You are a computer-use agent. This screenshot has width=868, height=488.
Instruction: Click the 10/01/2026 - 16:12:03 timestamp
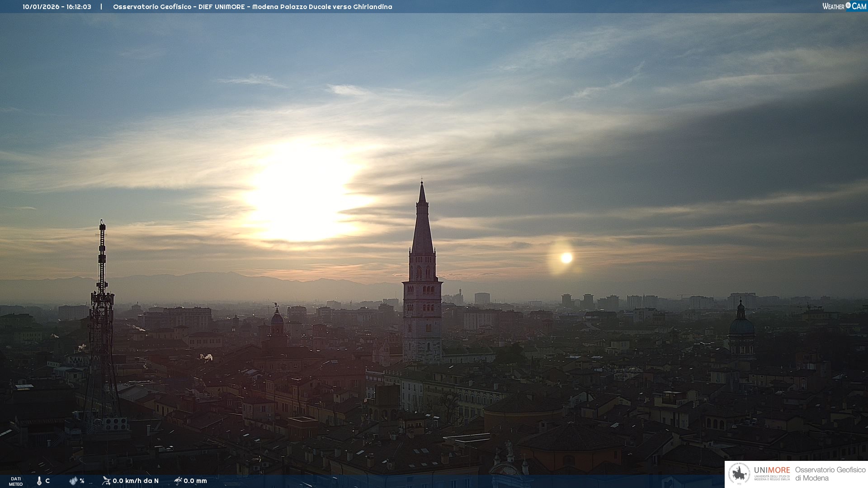pyautogui.click(x=57, y=7)
